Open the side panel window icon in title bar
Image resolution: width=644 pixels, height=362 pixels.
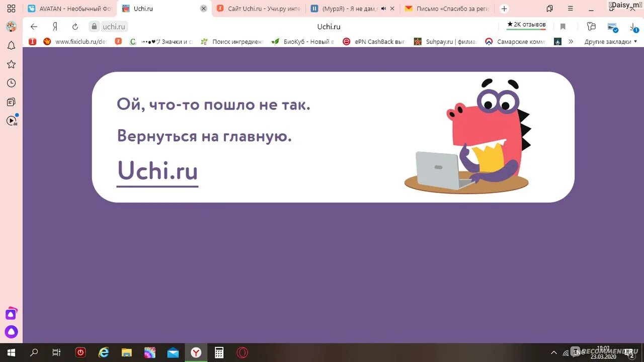(x=549, y=9)
